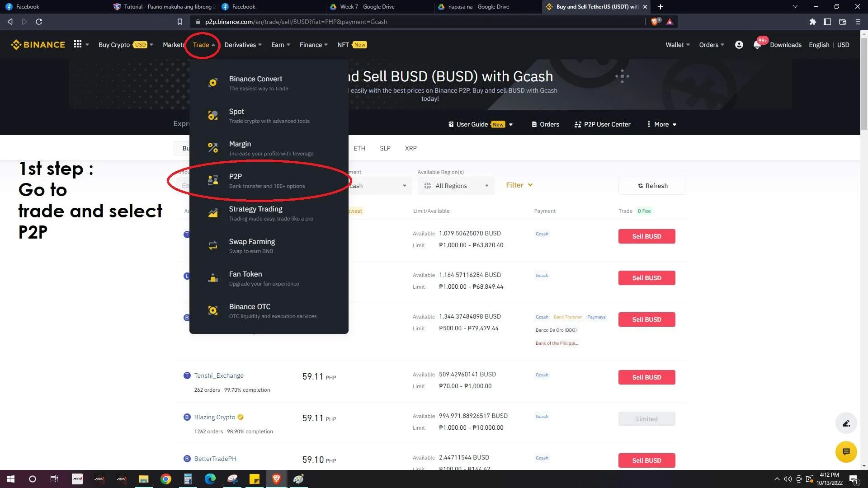The width and height of the screenshot is (868, 488).
Task: Expand the More menu
Action: [662, 124]
